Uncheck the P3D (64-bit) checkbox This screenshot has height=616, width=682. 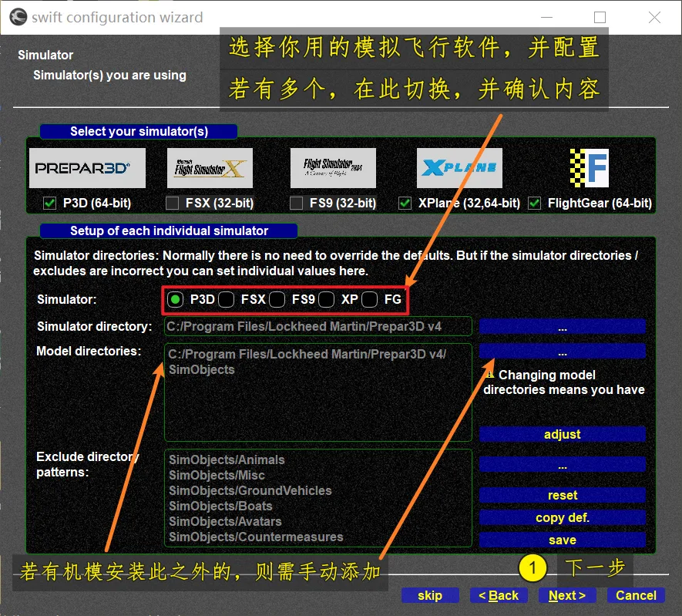click(50, 204)
